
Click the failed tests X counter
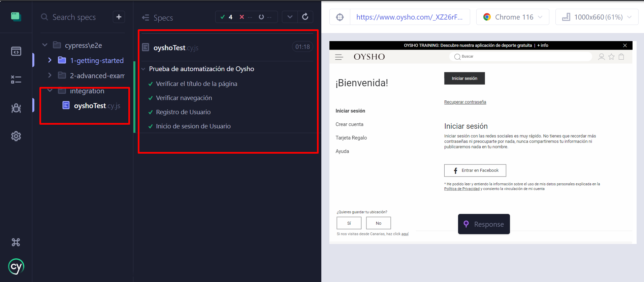[246, 17]
